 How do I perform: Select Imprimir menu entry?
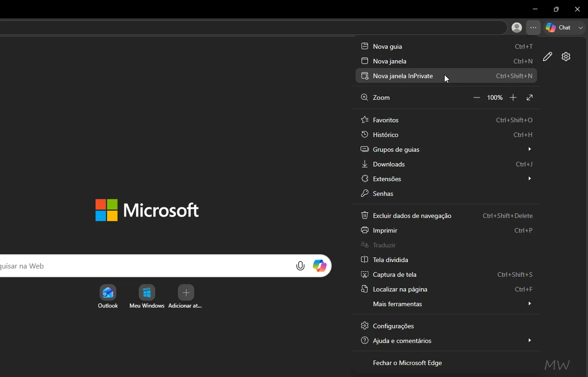click(x=446, y=230)
